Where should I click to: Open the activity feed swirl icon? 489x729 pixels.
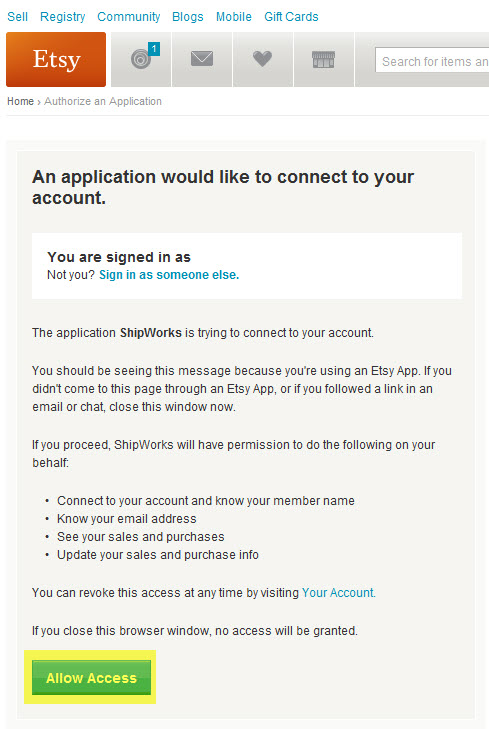pyautogui.click(x=140, y=60)
